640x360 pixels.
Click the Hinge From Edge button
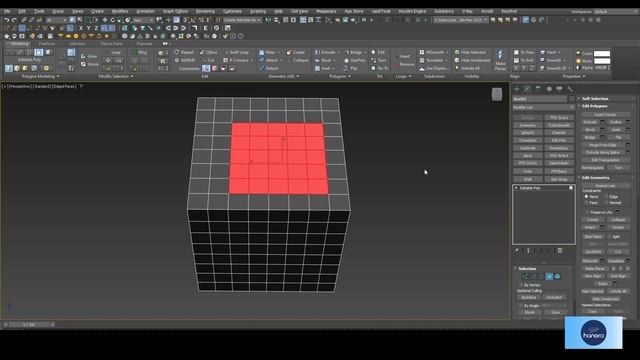tap(604, 145)
